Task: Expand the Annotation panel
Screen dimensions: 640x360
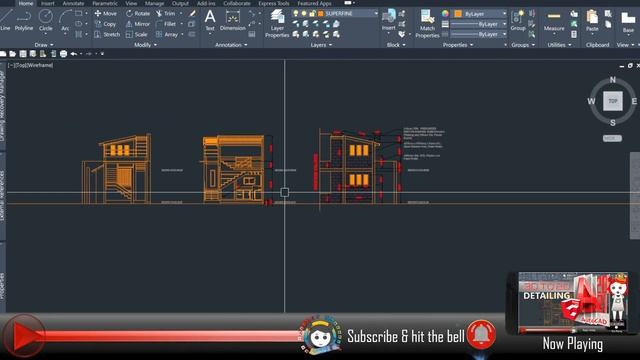Action: [x=231, y=44]
